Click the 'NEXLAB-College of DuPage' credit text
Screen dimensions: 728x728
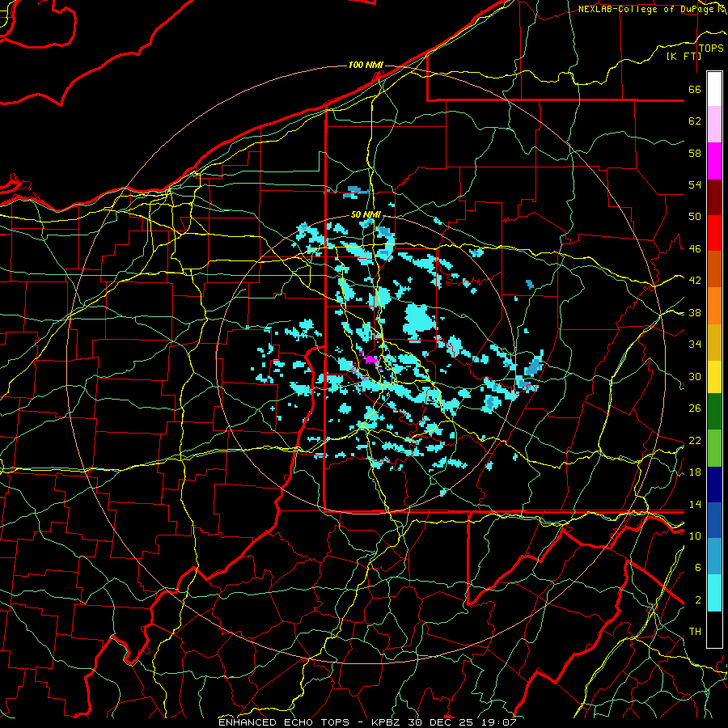(648, 9)
